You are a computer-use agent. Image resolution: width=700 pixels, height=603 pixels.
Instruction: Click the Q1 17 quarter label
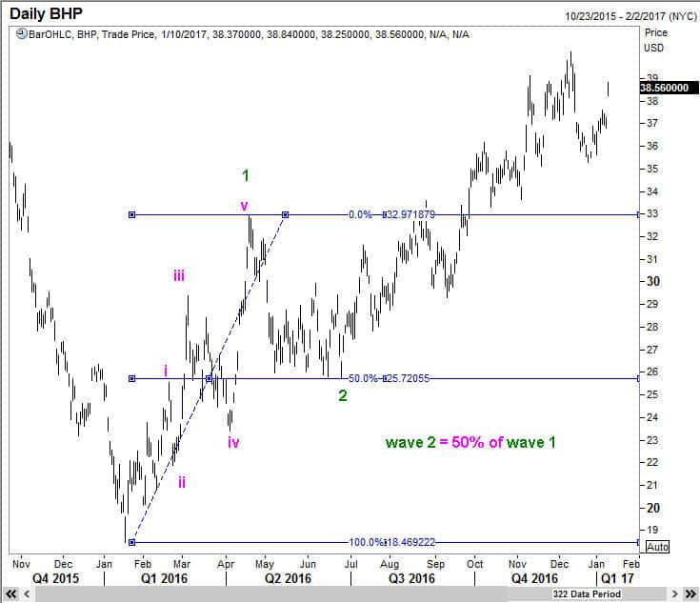[x=618, y=578]
